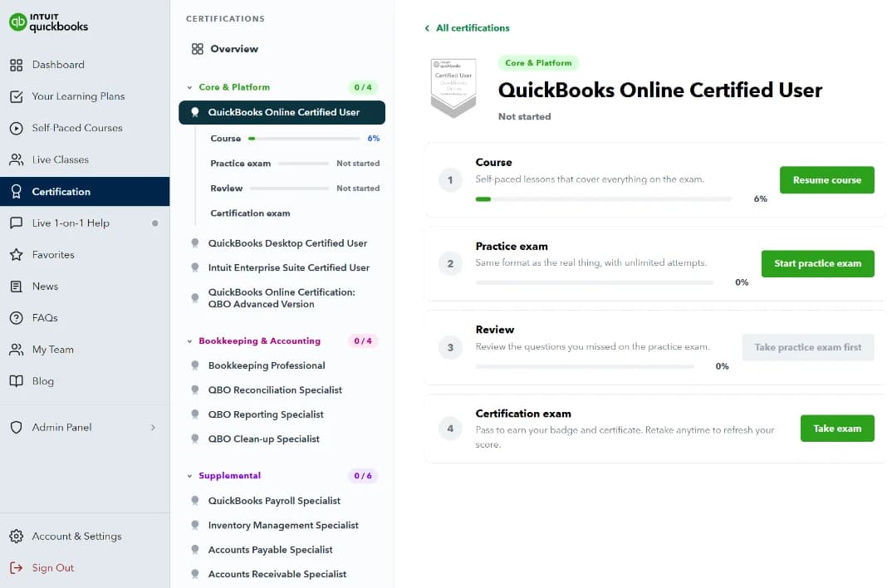Click Your Learning Plans checklist icon

click(x=17, y=97)
